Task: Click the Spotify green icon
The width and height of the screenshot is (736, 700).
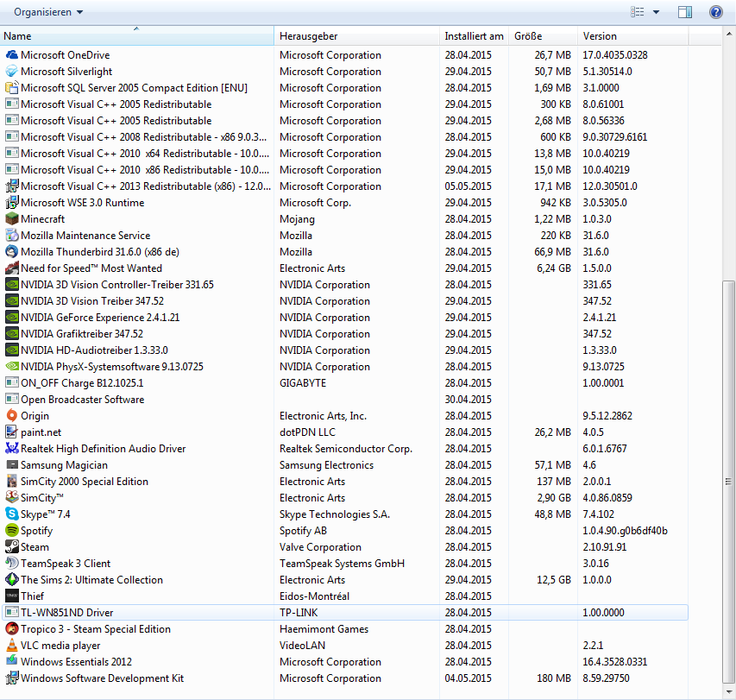Action: pos(12,531)
